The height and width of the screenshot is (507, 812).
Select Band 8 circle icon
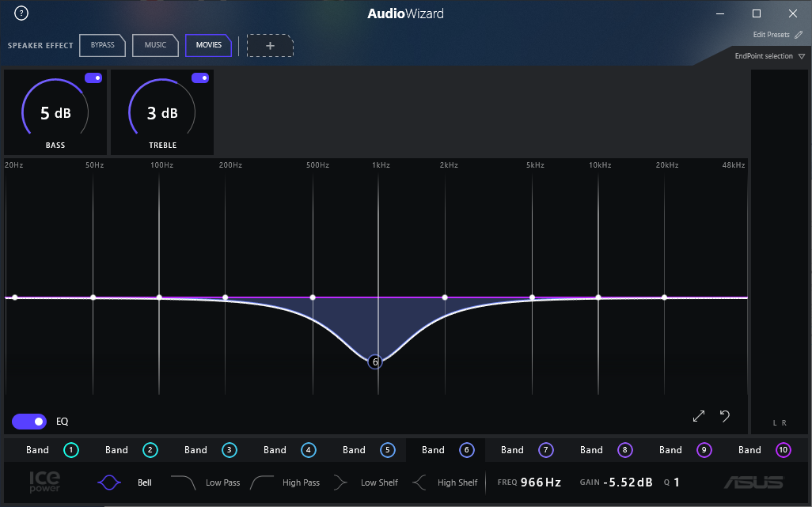pos(625,450)
